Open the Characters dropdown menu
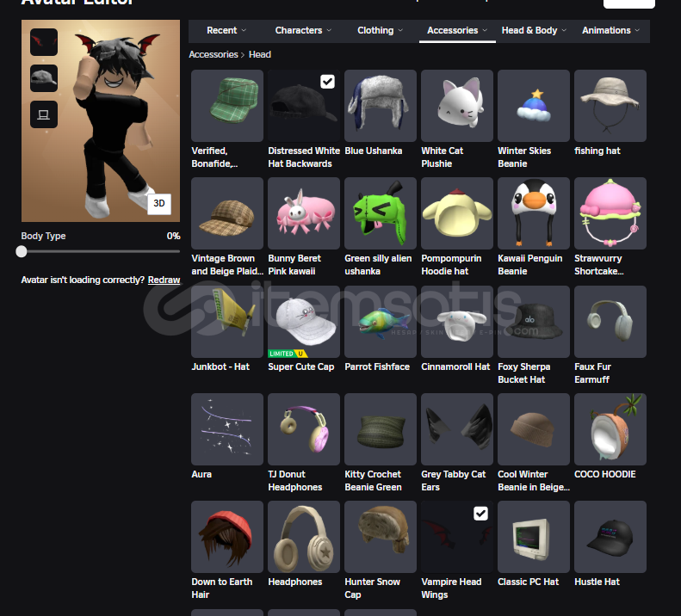681x616 pixels. (x=303, y=30)
